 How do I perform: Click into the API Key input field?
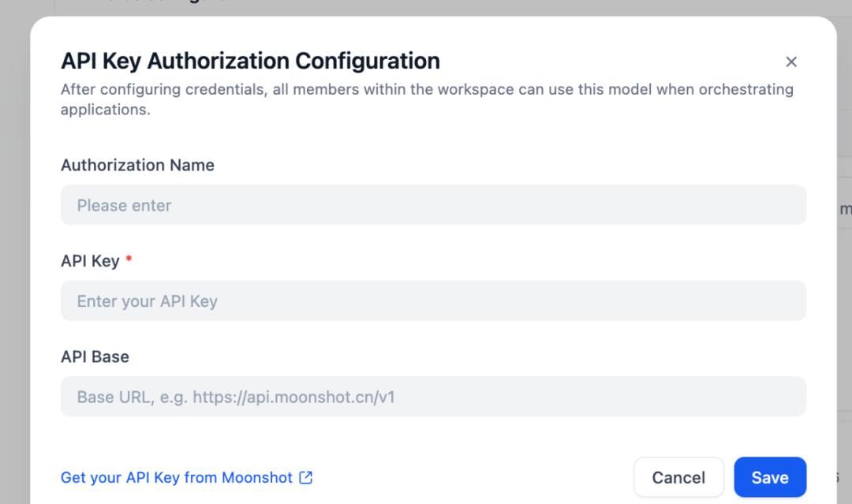point(433,301)
